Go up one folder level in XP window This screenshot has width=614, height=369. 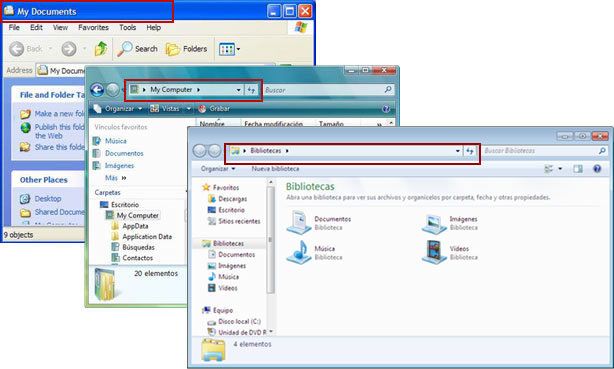101,49
